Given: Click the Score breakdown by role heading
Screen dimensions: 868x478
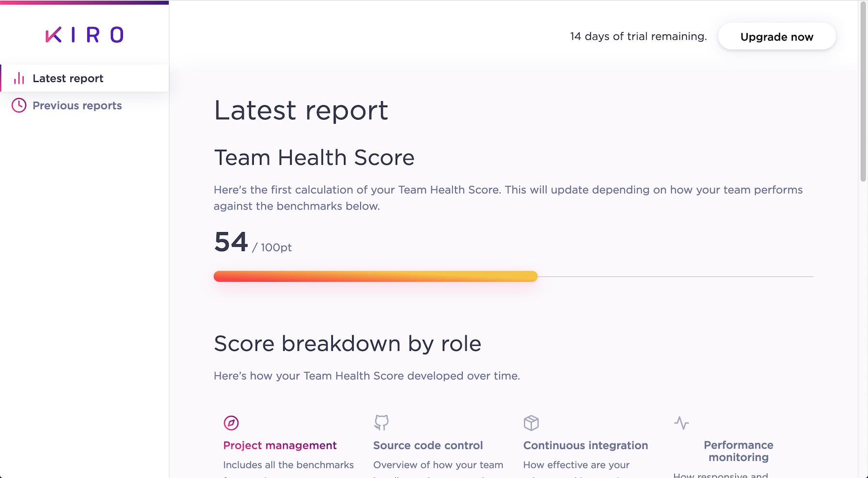Looking at the screenshot, I should point(347,344).
